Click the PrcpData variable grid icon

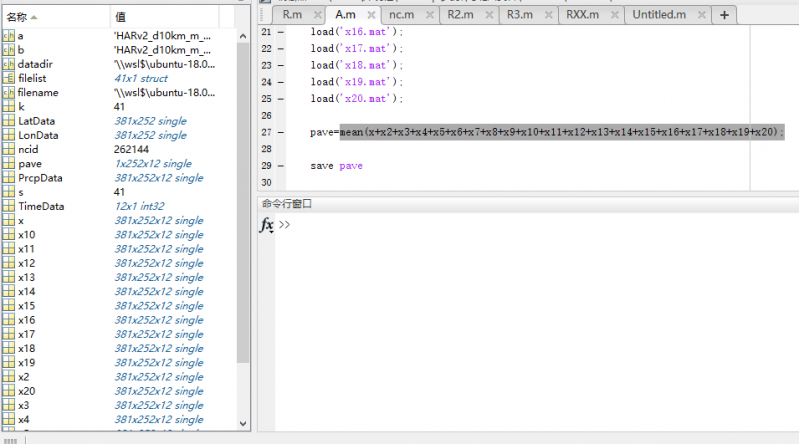point(8,178)
